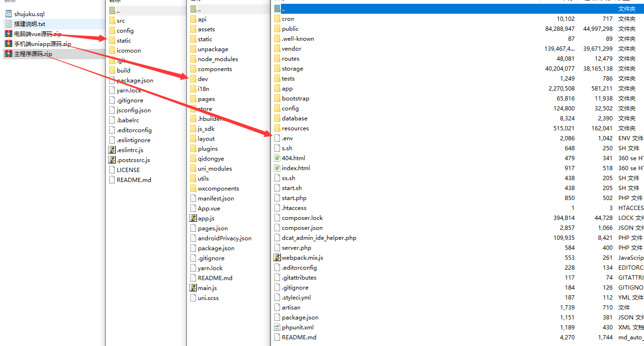Select the composer.json file name
Screen dimensions: 644x346
(302, 228)
